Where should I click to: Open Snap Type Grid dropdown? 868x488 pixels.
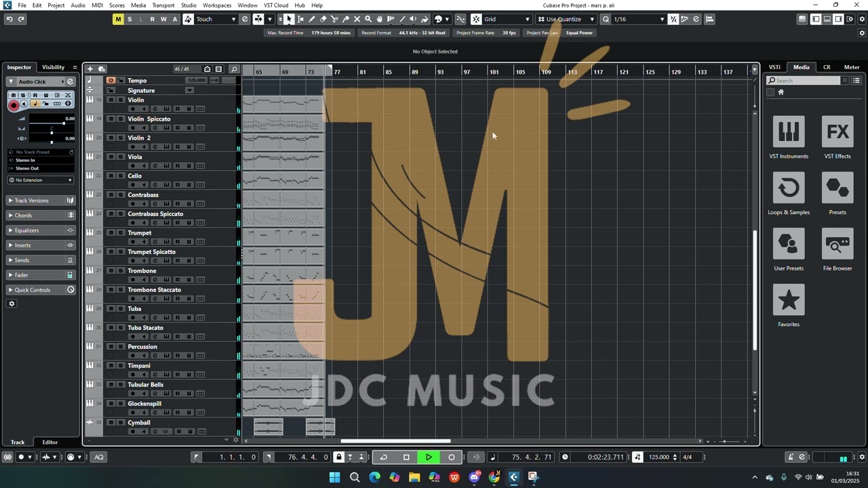(x=507, y=19)
